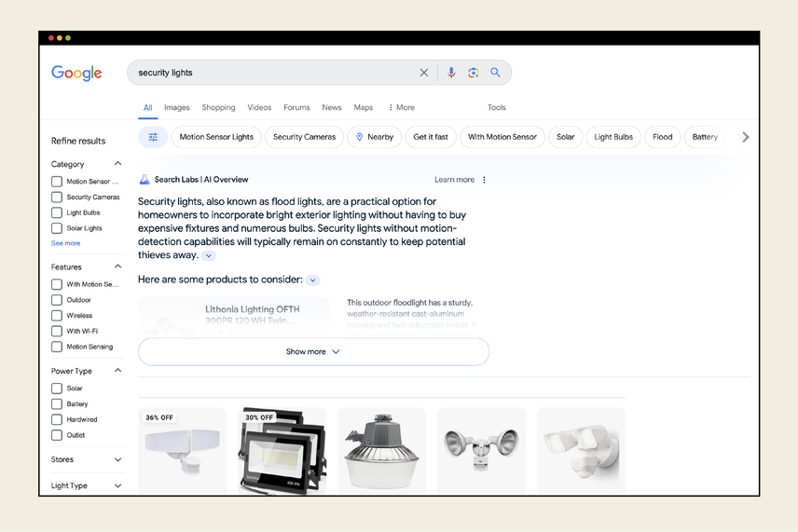
Task: Open the Tools options
Action: 496,107
